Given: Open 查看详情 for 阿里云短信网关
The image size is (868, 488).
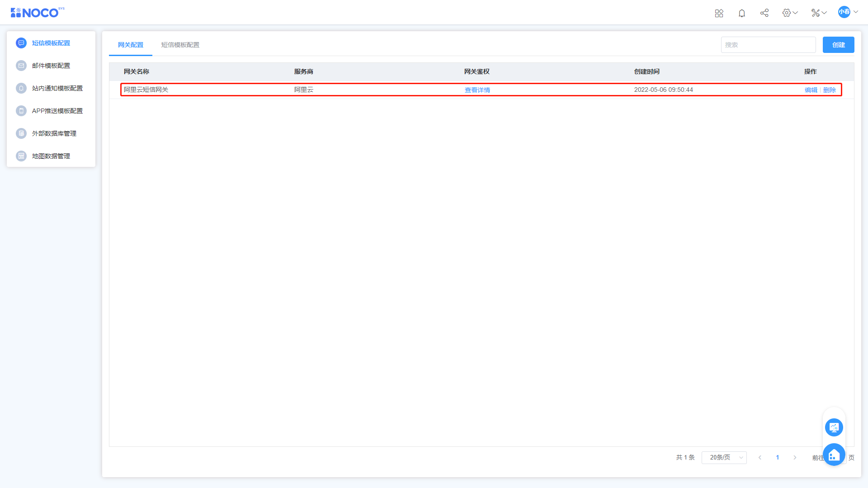Looking at the screenshot, I should 477,90.
